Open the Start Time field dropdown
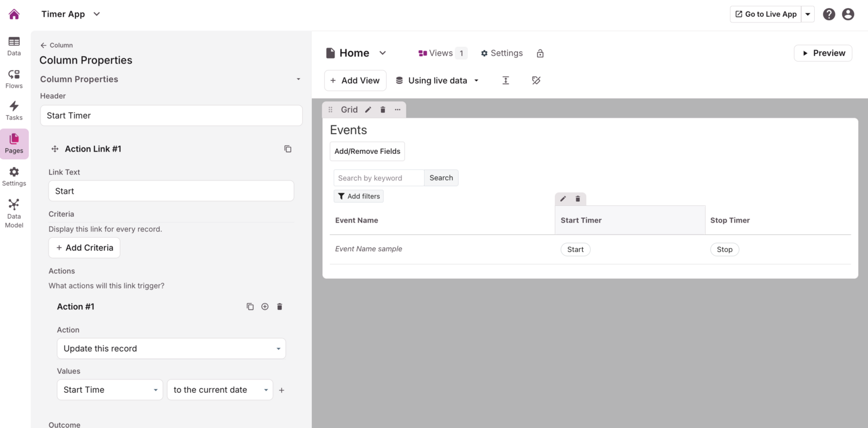Screen dimensions: 868x428 [110, 390]
